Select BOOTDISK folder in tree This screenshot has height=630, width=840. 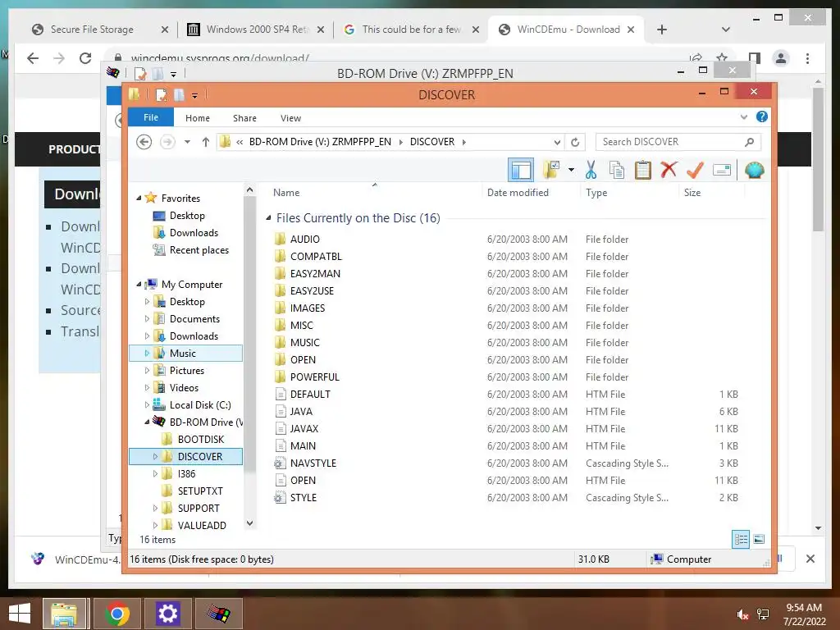[x=200, y=440]
